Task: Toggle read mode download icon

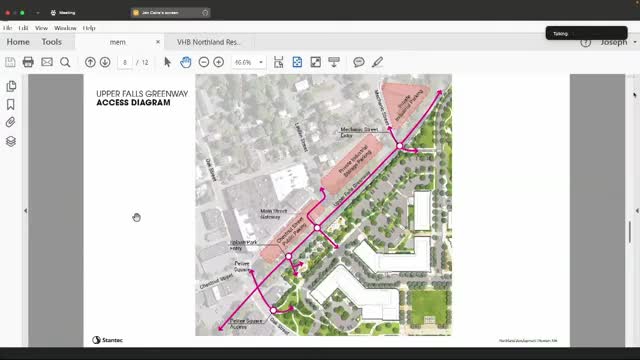Action: (x=334, y=62)
